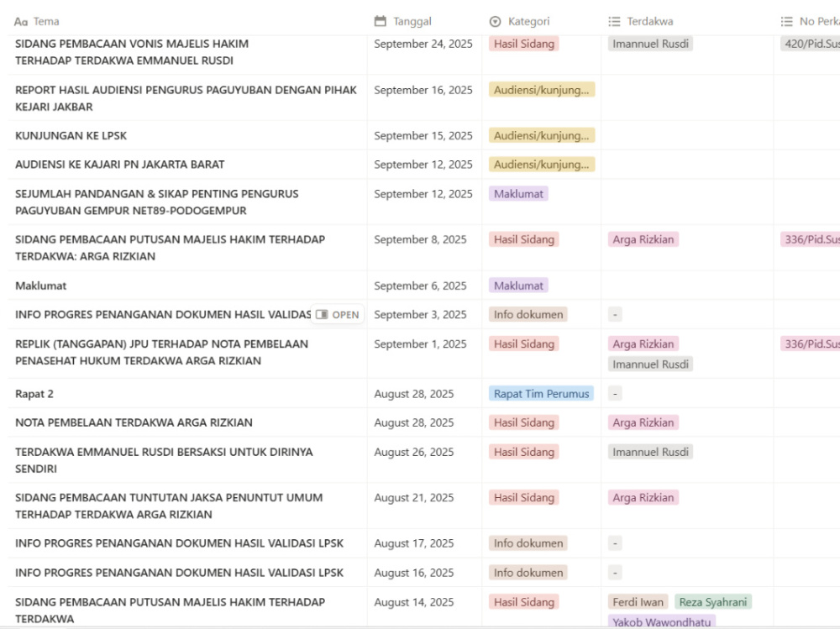Open the row SIDANG PEMBACAAN VONIS MAJELIS HAKIM
Screen dimensions: 840x629
click(x=132, y=52)
